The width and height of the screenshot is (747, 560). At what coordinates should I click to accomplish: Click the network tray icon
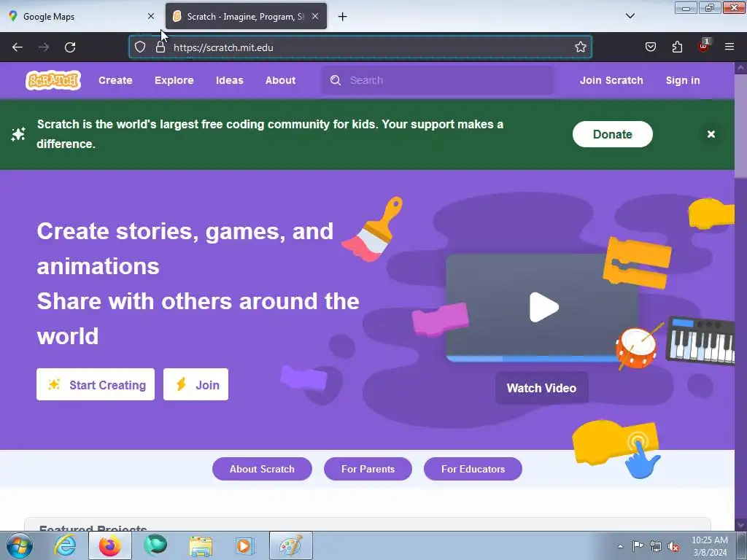(x=656, y=546)
